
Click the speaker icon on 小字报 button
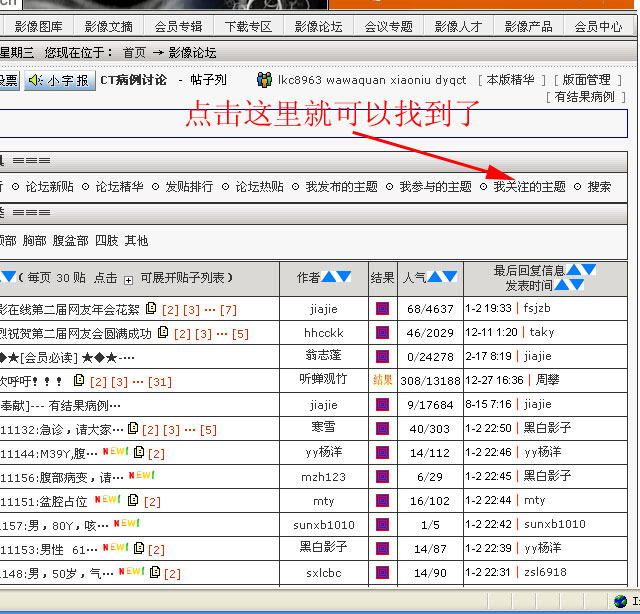(x=35, y=80)
